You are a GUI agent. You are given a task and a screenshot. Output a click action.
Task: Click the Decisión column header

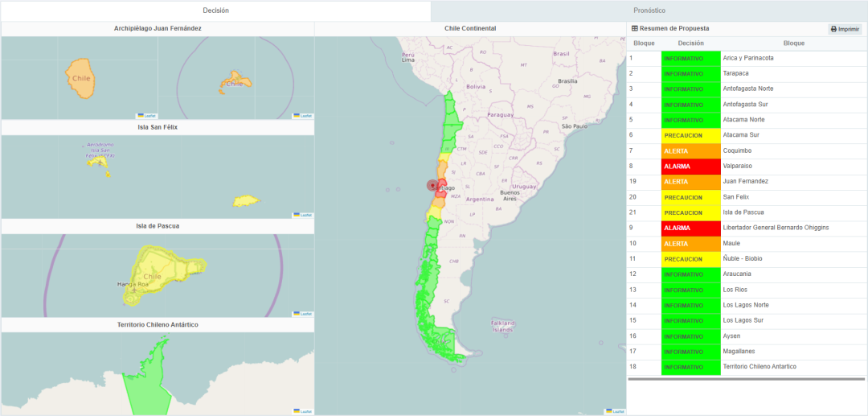690,43
